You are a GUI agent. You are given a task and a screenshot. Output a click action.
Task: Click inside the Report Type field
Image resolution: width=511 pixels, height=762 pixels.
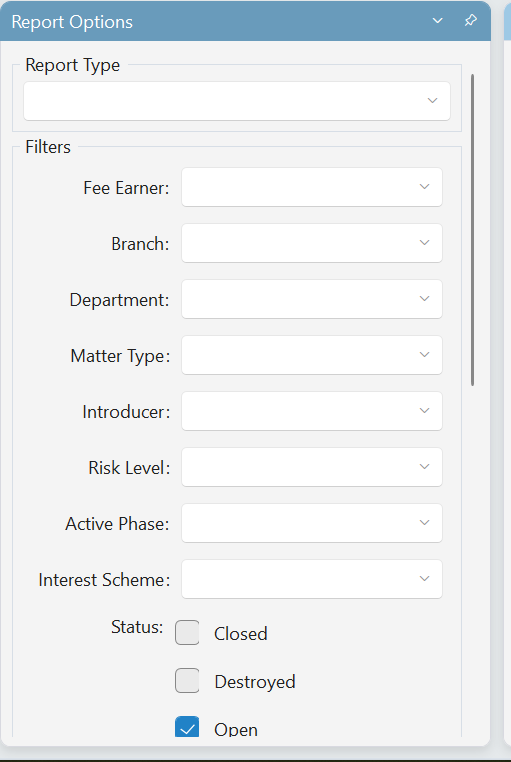pyautogui.click(x=237, y=101)
